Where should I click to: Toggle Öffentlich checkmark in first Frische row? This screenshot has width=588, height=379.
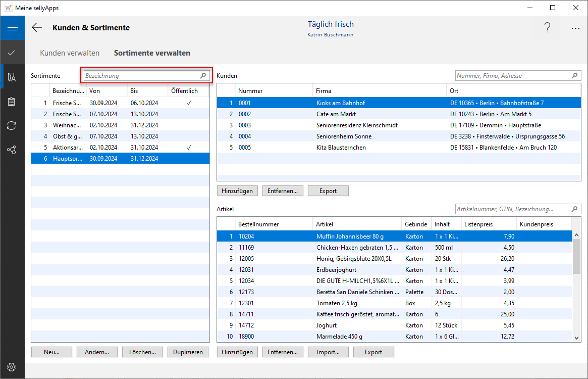(x=189, y=103)
